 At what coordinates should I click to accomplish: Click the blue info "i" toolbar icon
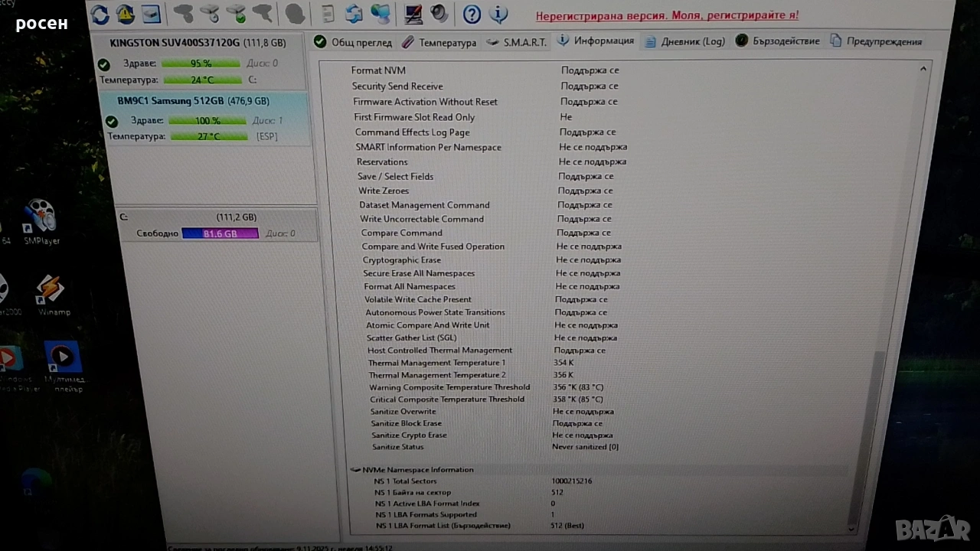click(498, 14)
